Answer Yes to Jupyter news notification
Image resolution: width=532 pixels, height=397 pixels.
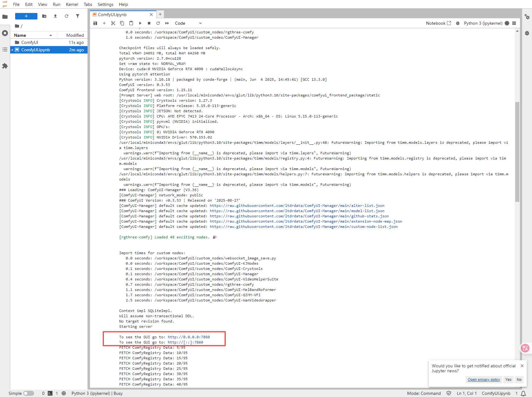[508, 380]
